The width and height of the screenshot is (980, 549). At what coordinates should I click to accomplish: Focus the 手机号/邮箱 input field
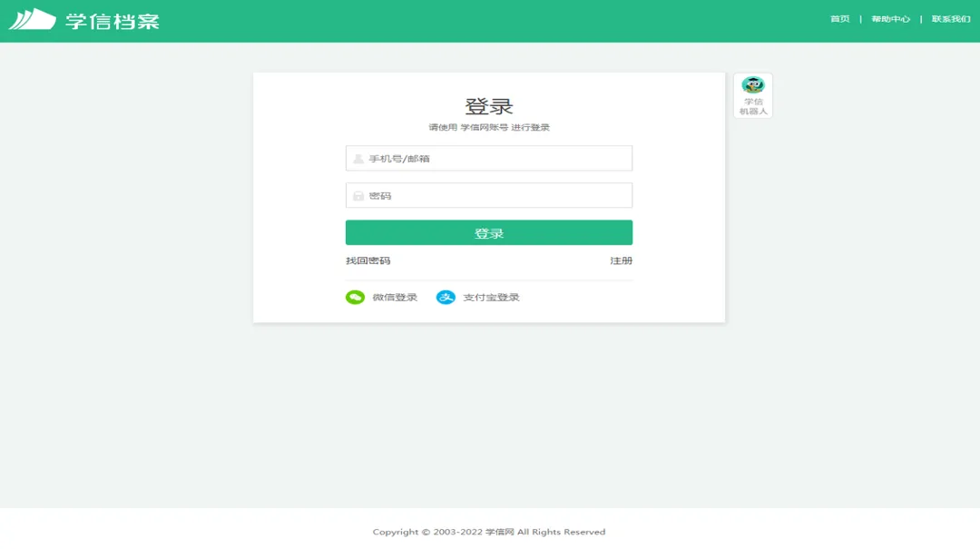click(489, 158)
